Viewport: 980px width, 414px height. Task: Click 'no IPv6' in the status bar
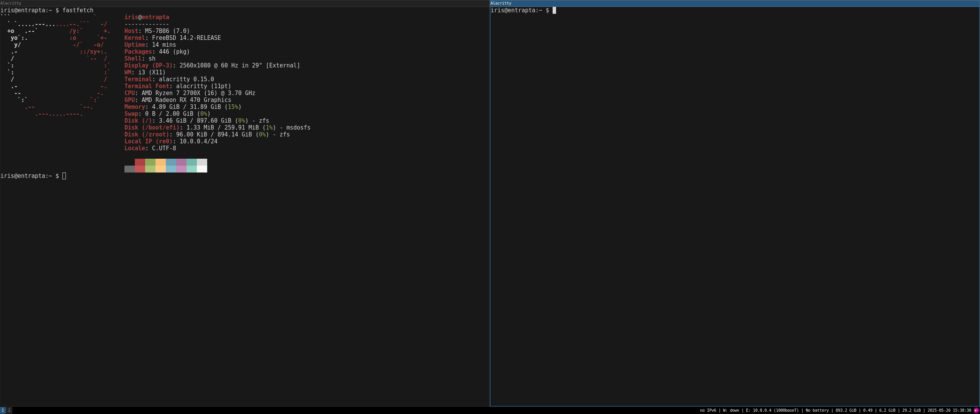(x=708, y=411)
